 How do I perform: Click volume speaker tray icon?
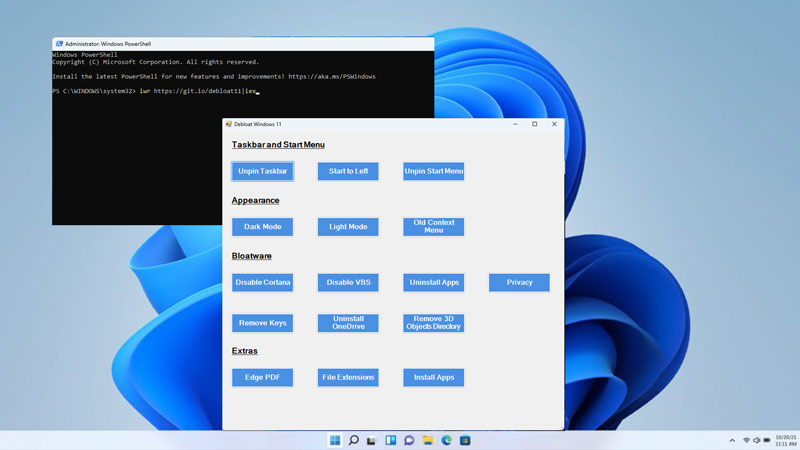coord(757,440)
